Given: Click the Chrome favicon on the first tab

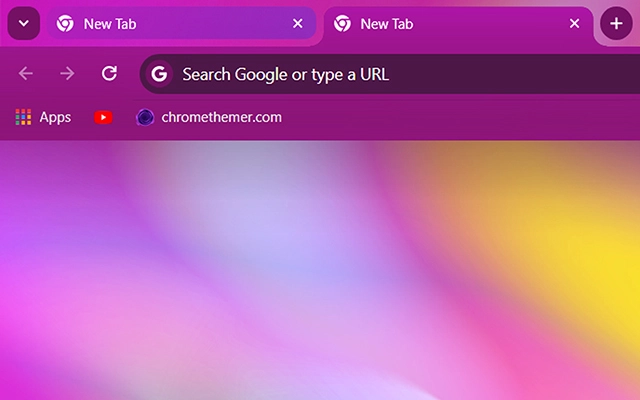Looking at the screenshot, I should tap(65, 24).
